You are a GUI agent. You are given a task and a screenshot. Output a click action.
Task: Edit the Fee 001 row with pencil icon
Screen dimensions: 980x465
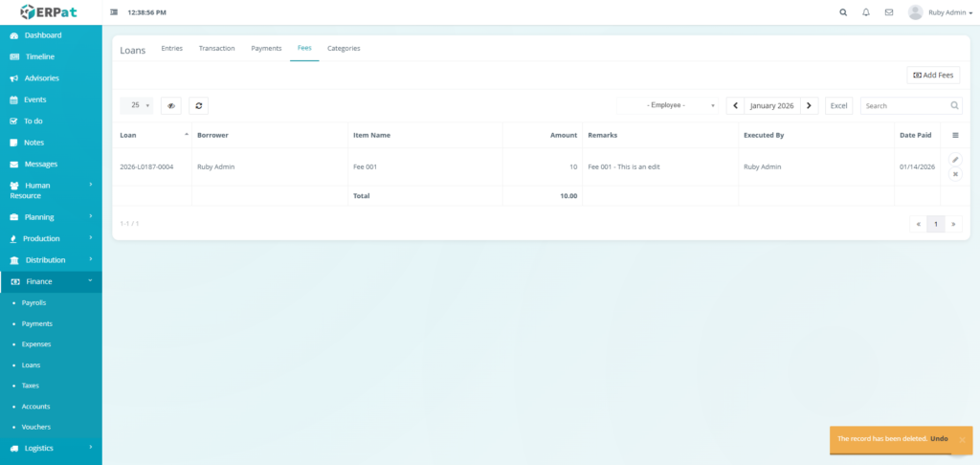(x=955, y=160)
